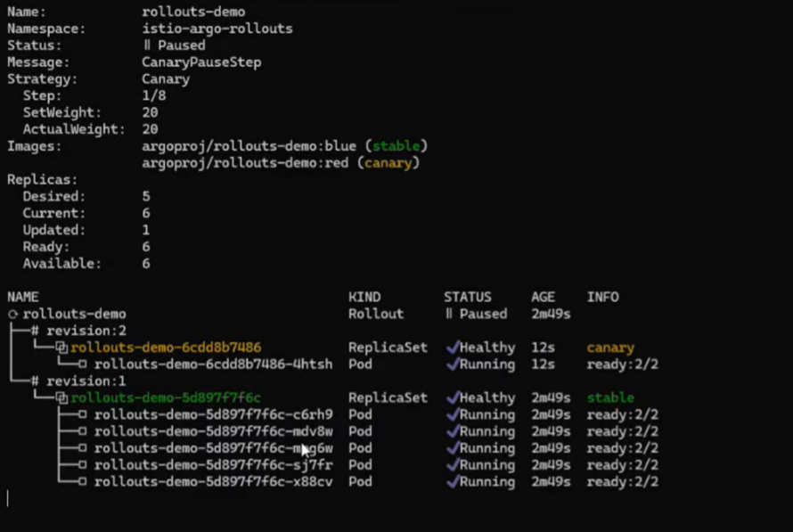Select pod 'rollouts-demo-6cdd8b7486-4htsh'

tap(214, 364)
